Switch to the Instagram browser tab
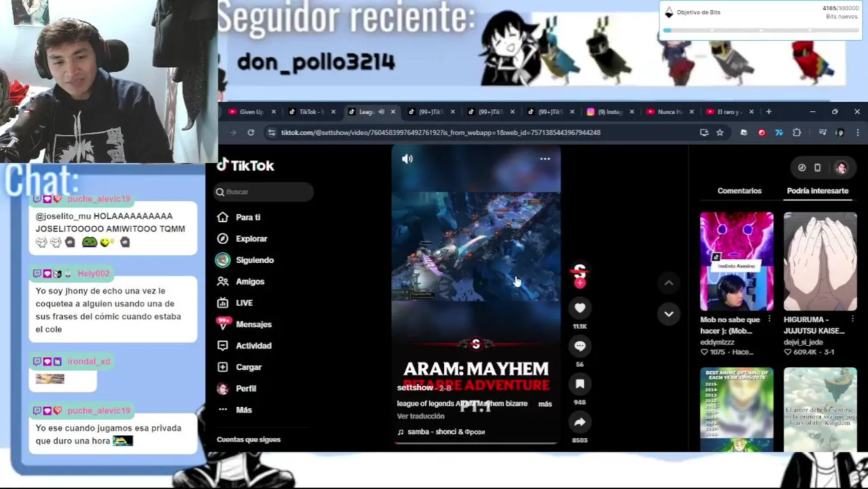The height and width of the screenshot is (489, 868). click(x=605, y=112)
